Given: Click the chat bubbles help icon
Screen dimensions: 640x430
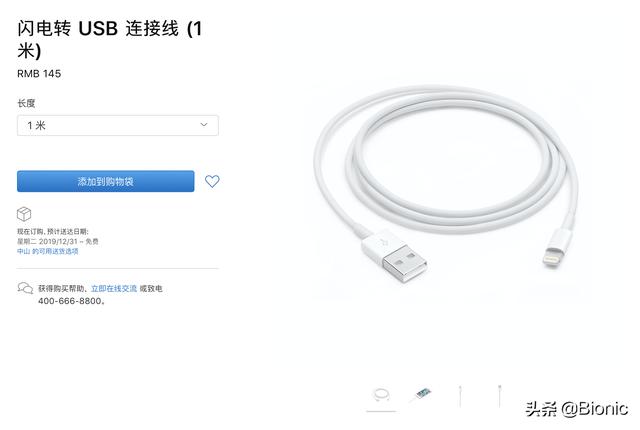Looking at the screenshot, I should [25, 288].
